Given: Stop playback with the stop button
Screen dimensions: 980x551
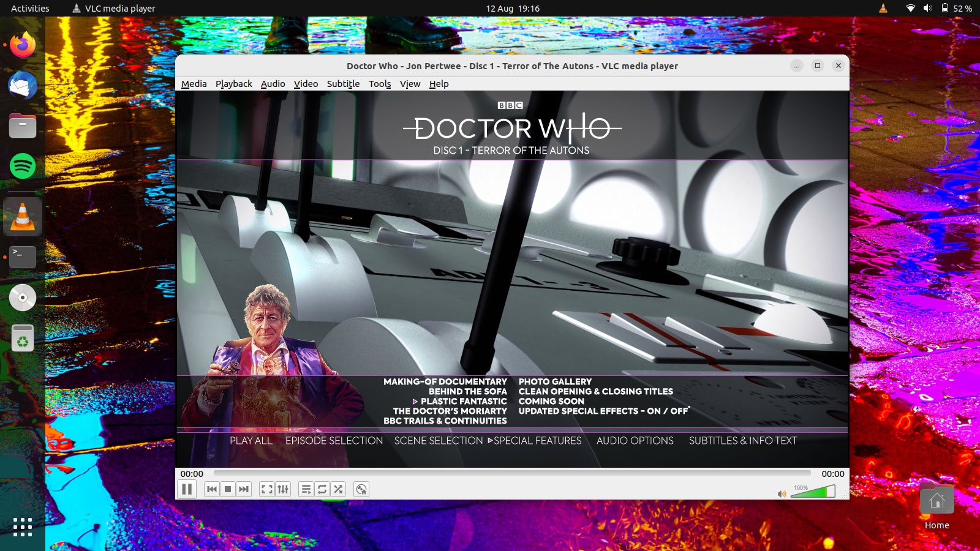Looking at the screenshot, I should click(228, 489).
